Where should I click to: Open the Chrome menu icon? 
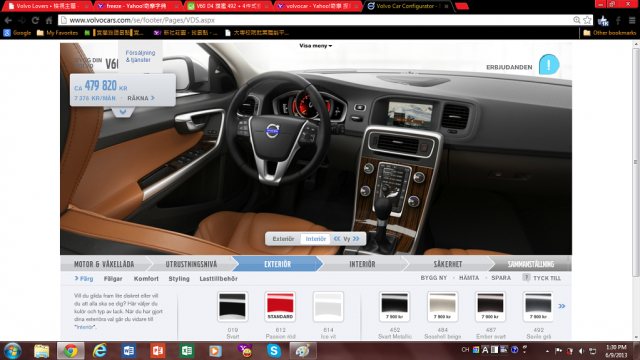pyautogui.click(x=632, y=20)
